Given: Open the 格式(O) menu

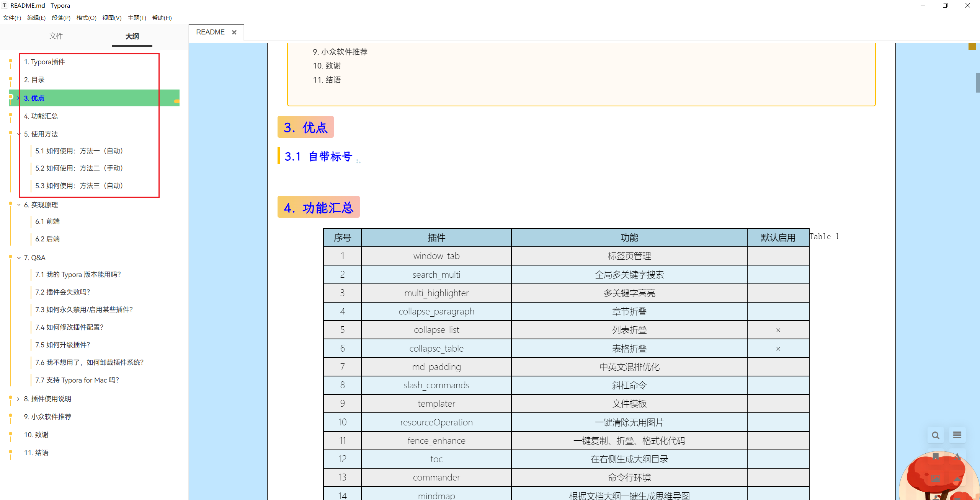Looking at the screenshot, I should point(86,18).
